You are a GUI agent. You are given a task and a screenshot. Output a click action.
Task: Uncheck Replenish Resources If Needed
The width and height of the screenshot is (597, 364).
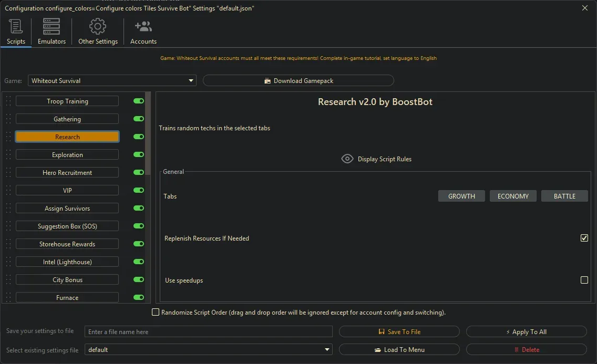[x=584, y=238]
